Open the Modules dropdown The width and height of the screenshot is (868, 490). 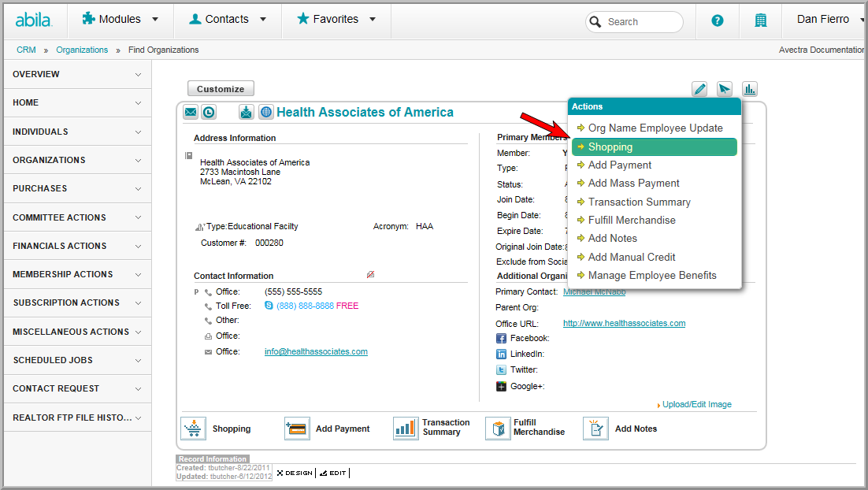click(121, 20)
